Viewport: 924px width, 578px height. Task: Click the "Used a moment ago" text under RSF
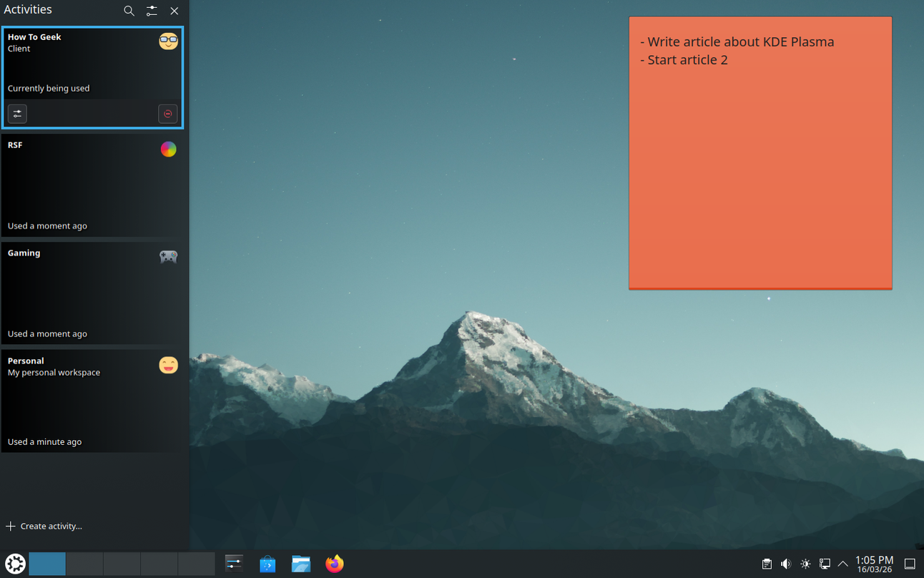[47, 226]
